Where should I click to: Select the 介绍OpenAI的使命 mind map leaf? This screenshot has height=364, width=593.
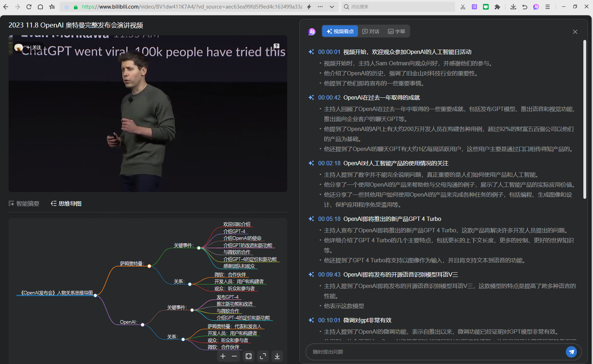click(x=243, y=238)
